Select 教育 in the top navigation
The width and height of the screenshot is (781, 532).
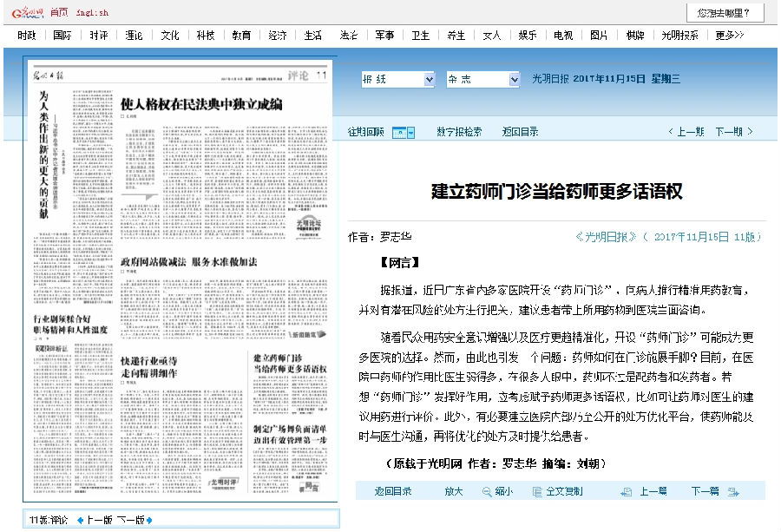coord(241,36)
